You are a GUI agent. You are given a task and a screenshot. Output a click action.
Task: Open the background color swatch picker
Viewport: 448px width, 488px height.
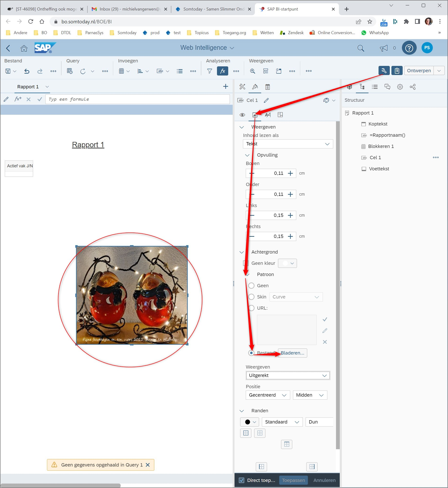pyautogui.click(x=288, y=263)
